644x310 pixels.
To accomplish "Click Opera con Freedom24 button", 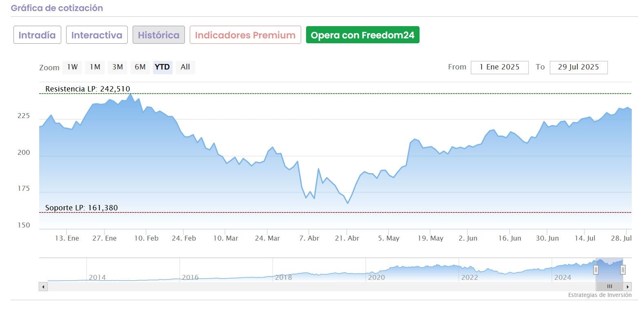I will [x=362, y=35].
